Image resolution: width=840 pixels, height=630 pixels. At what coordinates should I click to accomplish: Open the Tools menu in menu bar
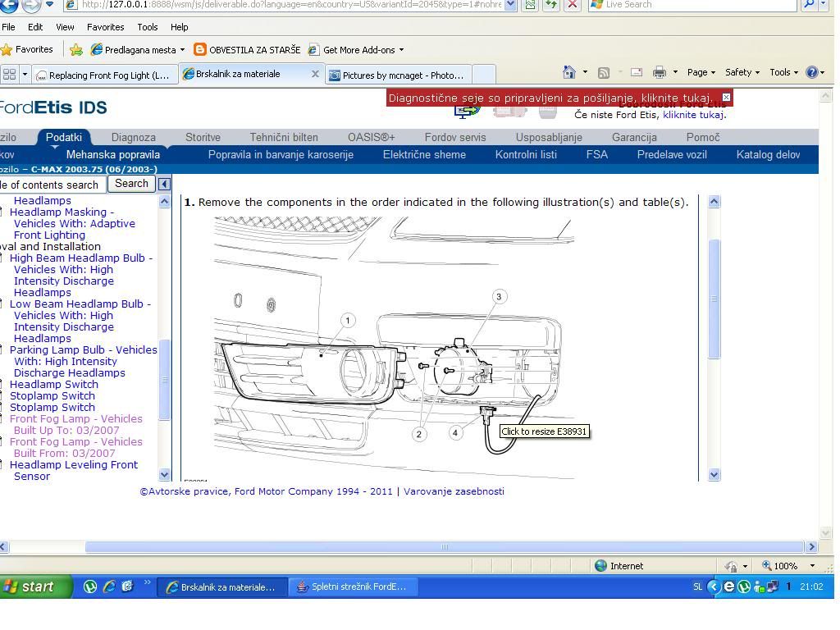click(148, 27)
